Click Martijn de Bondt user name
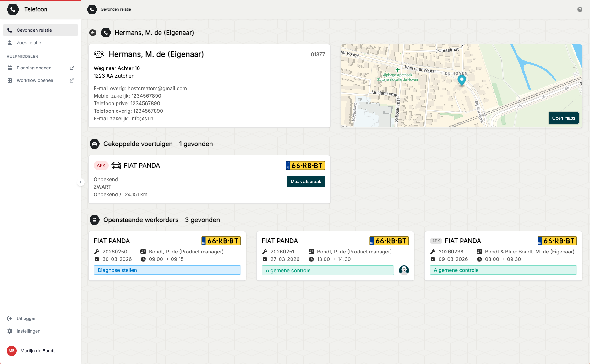The width and height of the screenshot is (590, 364). [x=37, y=351]
